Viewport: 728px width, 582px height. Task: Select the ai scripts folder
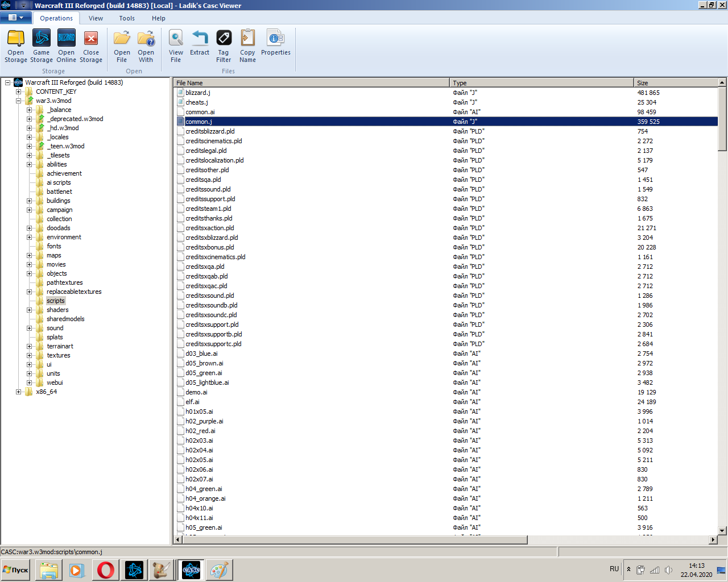coord(59,182)
